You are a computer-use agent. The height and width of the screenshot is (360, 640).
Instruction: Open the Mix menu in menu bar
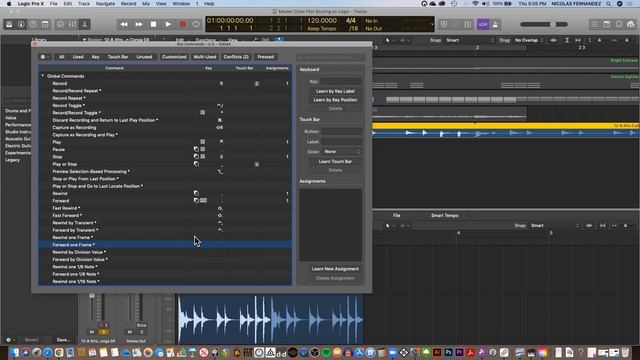[x=146, y=4]
